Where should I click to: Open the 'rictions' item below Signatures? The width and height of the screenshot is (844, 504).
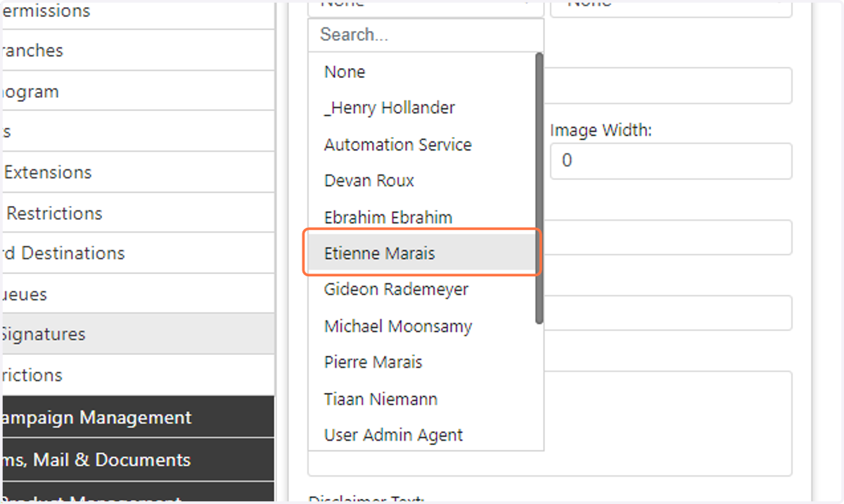click(x=137, y=375)
